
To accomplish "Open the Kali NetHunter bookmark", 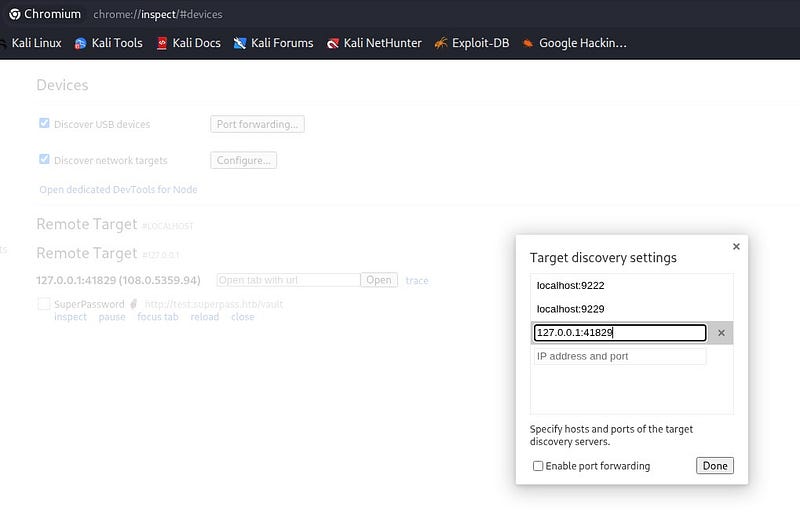I will tap(374, 43).
